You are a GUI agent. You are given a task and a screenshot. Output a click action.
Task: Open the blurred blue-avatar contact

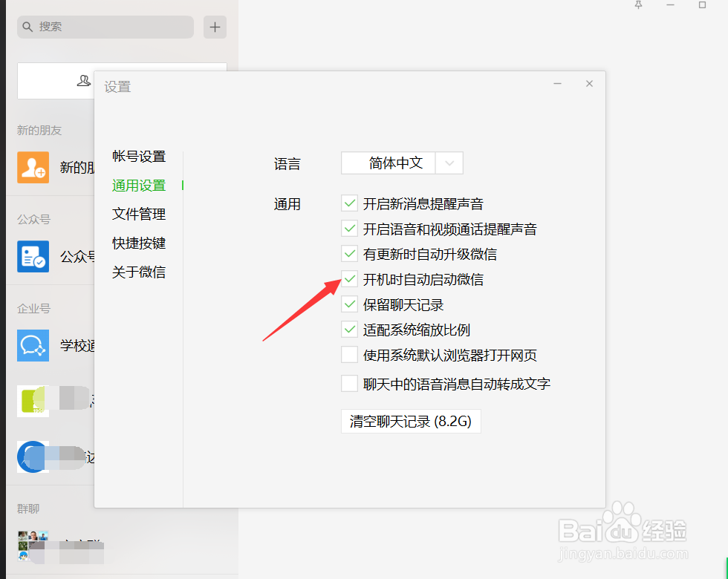point(33,457)
